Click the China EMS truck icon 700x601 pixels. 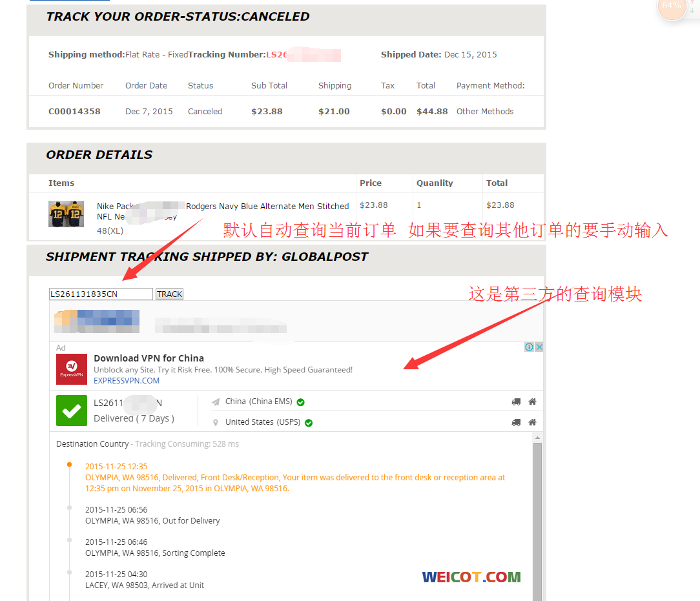516,402
